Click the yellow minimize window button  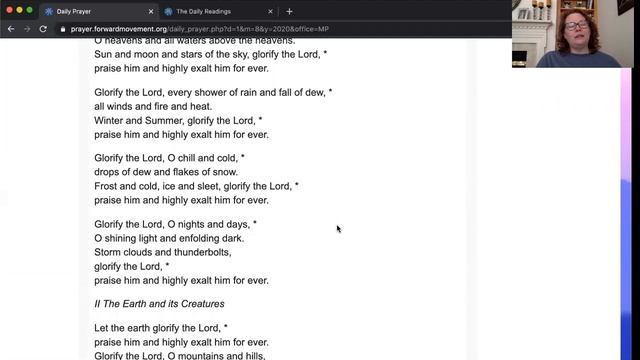20,10
